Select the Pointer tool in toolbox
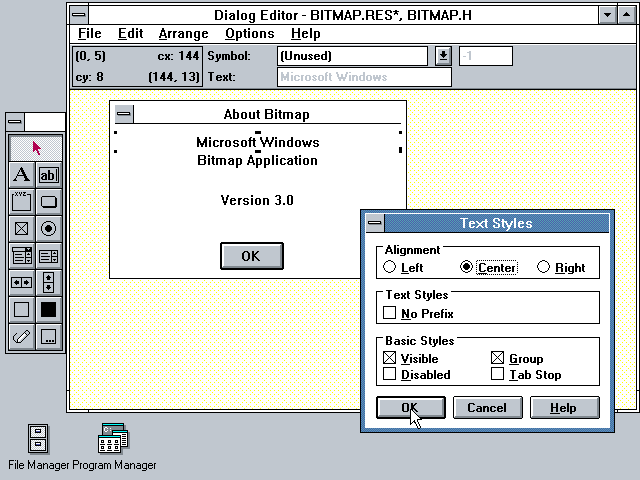The image size is (640, 480). [x=36, y=148]
